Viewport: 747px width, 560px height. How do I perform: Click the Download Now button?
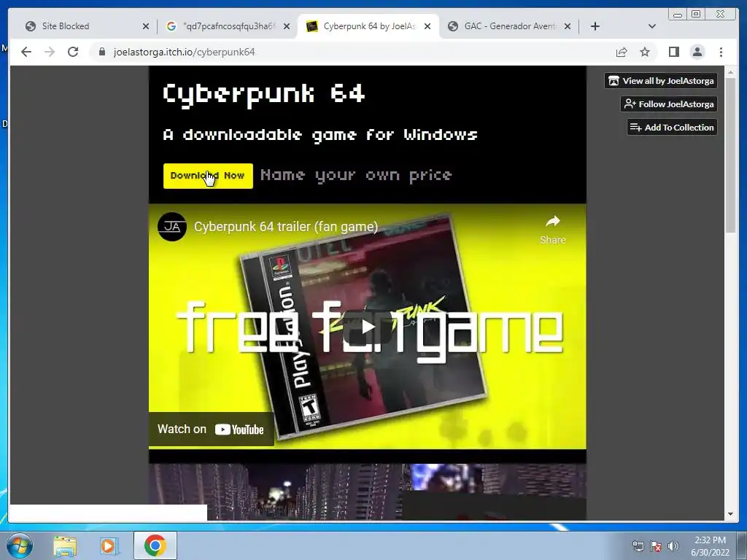208,176
